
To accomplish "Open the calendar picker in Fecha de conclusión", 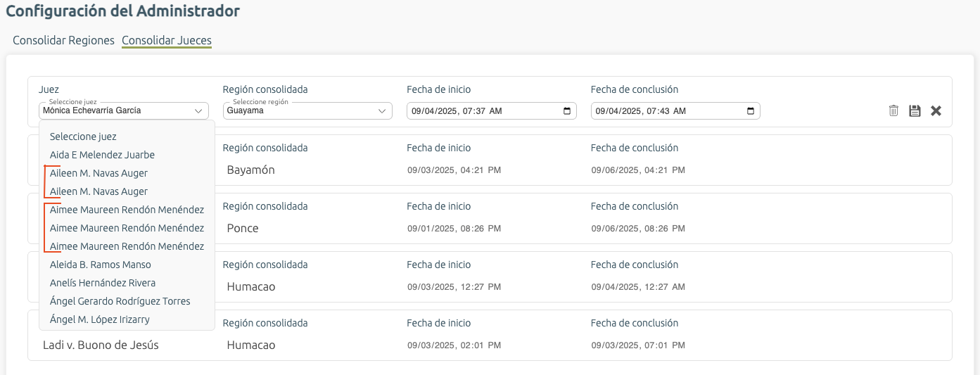I will (x=751, y=111).
